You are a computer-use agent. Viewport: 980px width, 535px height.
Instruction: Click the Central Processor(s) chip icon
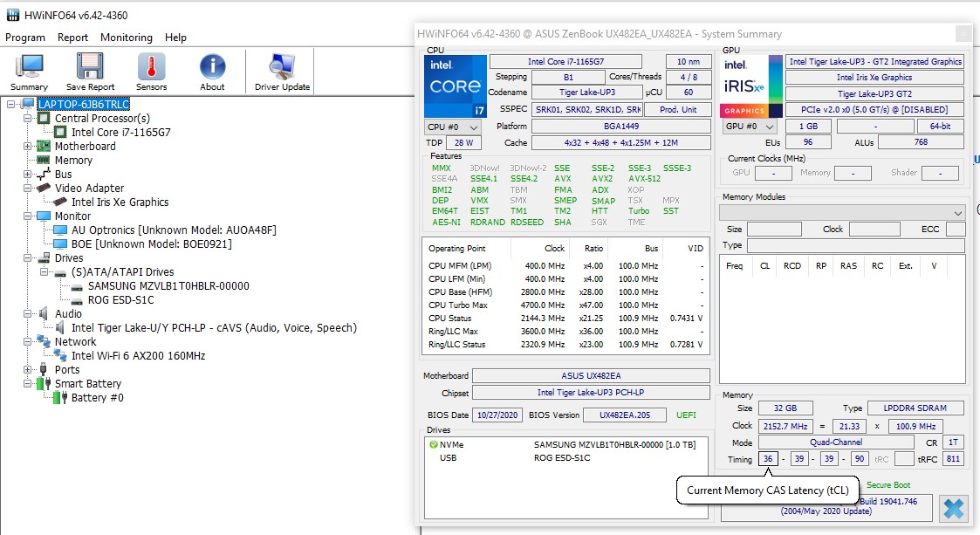click(x=44, y=118)
